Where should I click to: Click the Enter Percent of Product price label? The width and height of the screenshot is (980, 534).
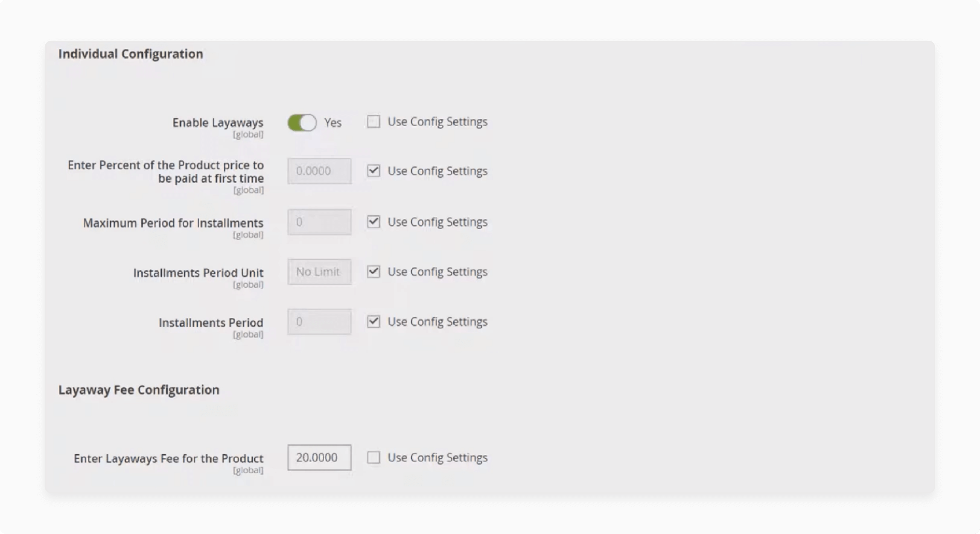[165, 172]
